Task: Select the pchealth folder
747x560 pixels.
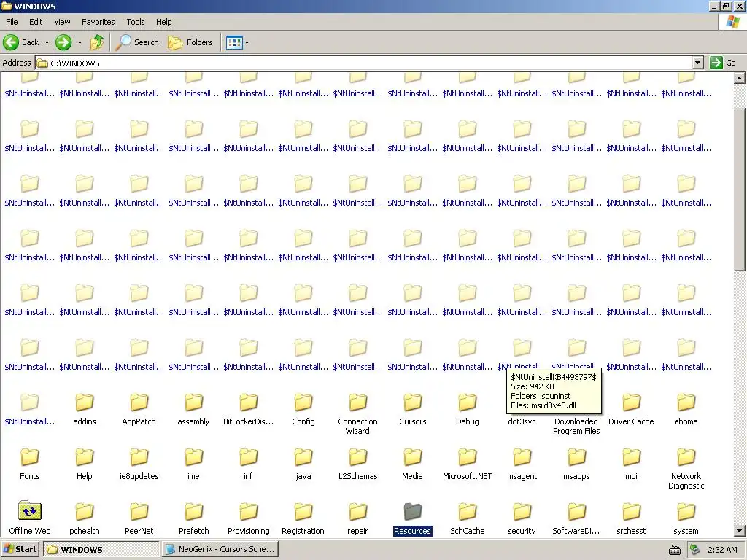Action: pos(85,519)
